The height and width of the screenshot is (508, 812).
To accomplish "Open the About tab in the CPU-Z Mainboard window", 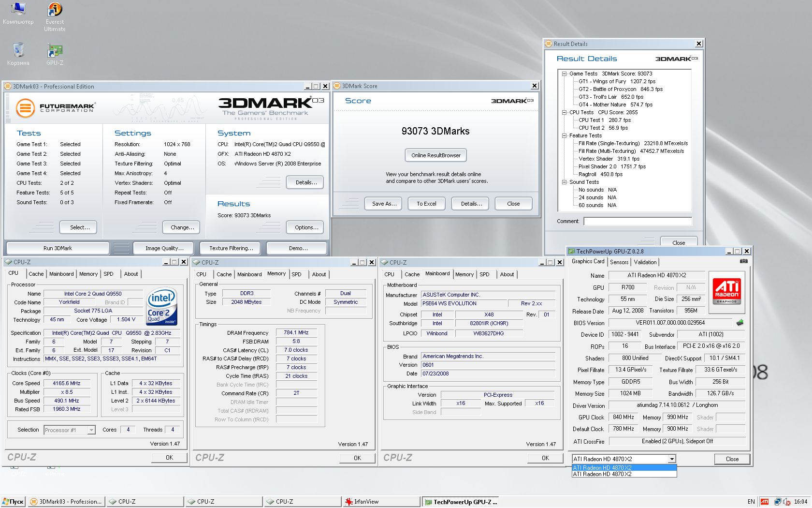I will click(507, 274).
